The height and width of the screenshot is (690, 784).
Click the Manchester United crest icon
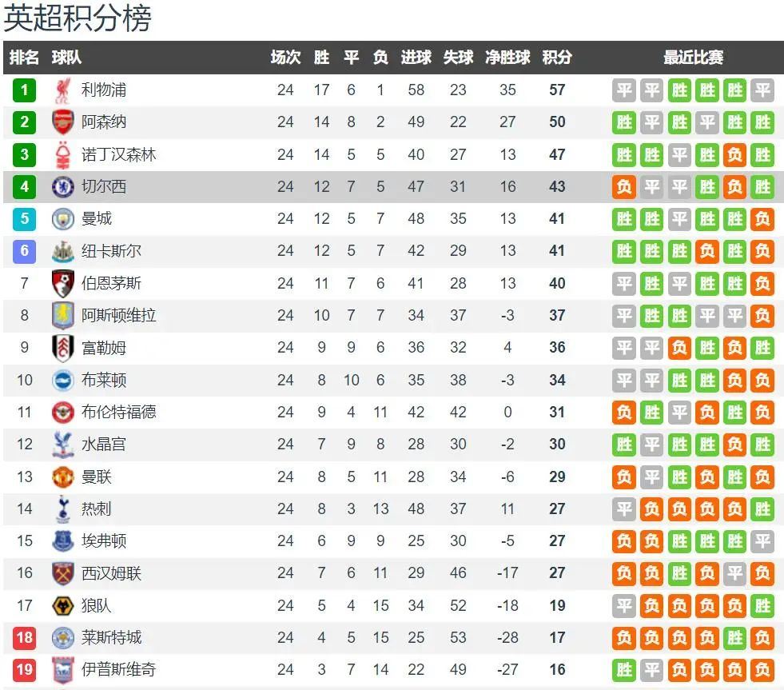click(62, 477)
